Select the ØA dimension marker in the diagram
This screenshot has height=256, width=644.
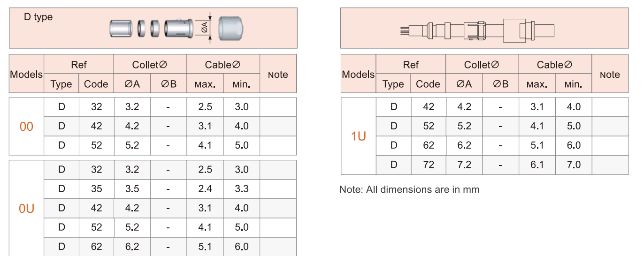(x=205, y=28)
